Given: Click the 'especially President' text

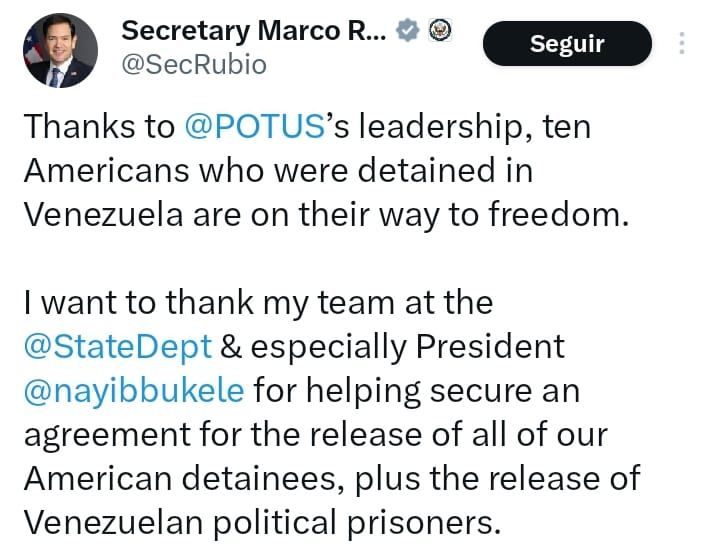Looking at the screenshot, I should [407, 346].
